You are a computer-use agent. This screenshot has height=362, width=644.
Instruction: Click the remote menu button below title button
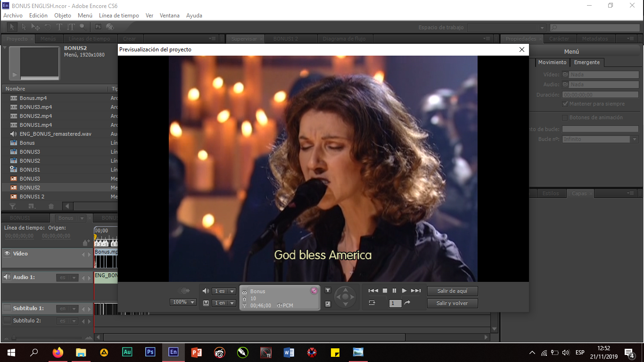[x=328, y=304]
